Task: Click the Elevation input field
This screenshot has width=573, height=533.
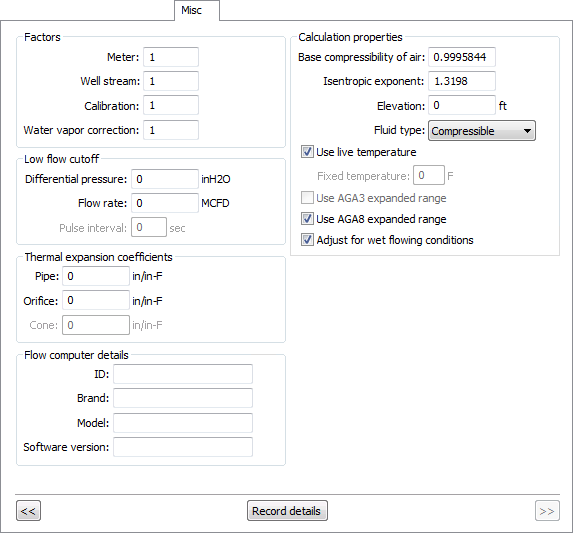Action: [462, 106]
